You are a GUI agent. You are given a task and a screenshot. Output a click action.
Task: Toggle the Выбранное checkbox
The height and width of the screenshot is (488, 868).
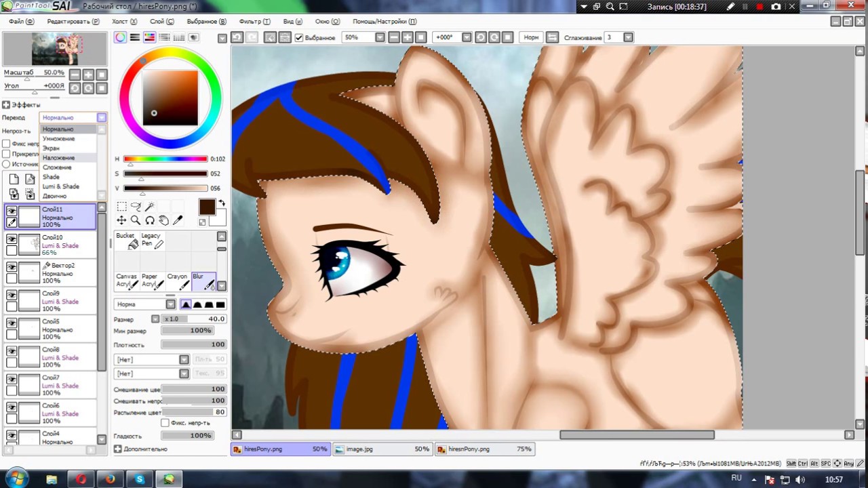[299, 37]
